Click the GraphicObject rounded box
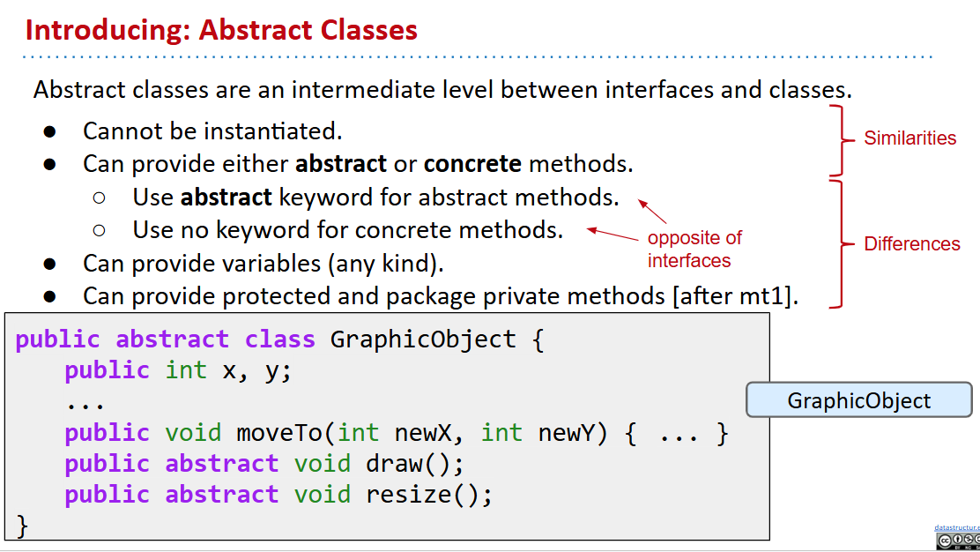The image size is (980, 552). pyautogui.click(x=858, y=400)
